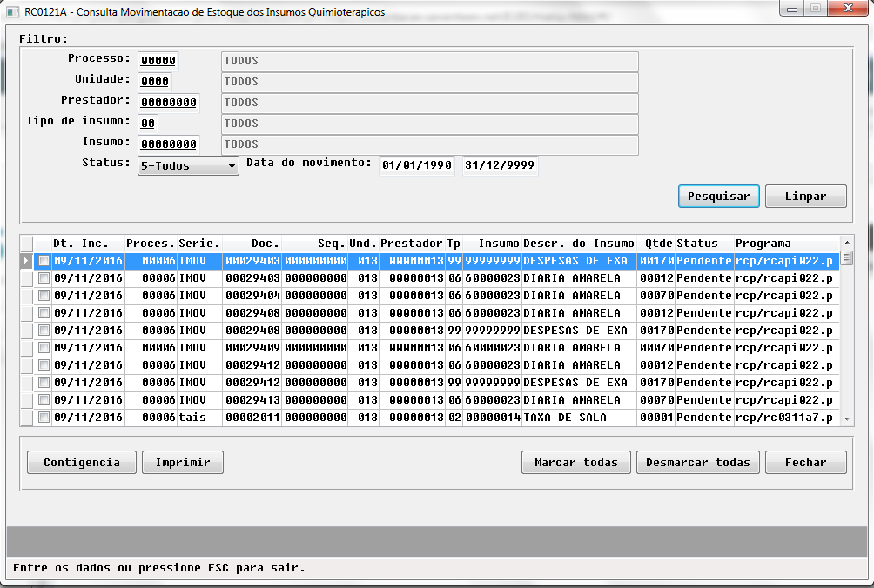Click doc cell 00002011
Screen dimensions: 874x588
coord(252,417)
